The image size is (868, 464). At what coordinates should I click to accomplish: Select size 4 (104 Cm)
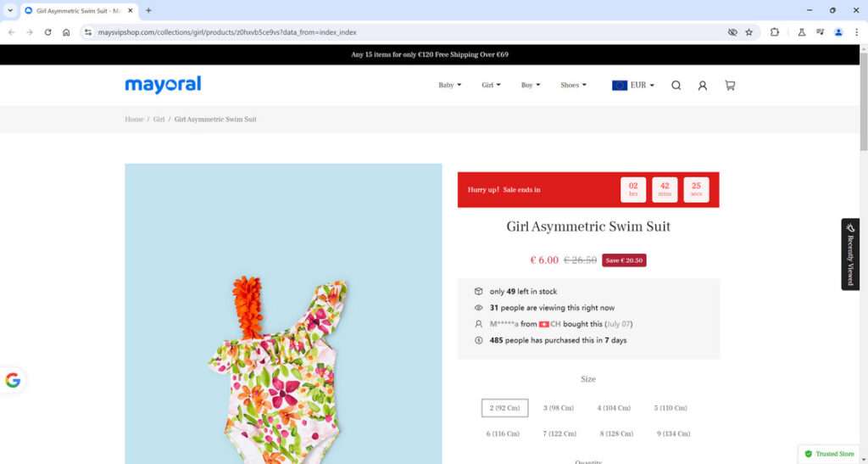[x=614, y=408]
